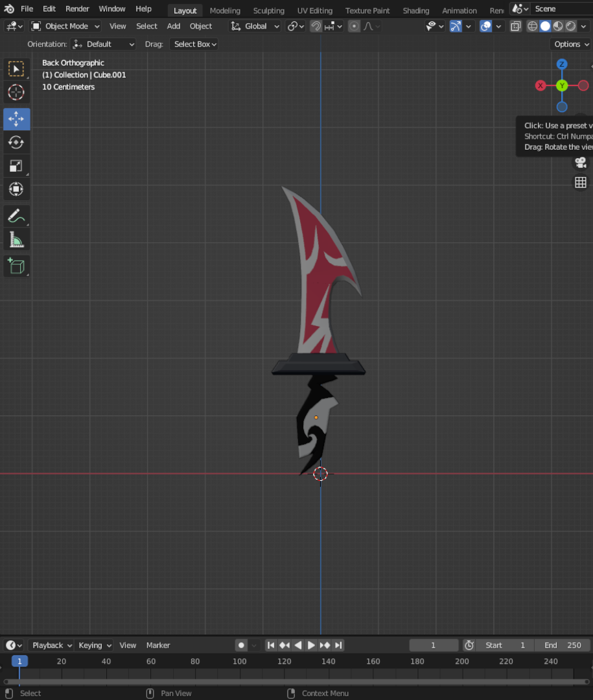Open the viewport Add menu

pos(174,27)
